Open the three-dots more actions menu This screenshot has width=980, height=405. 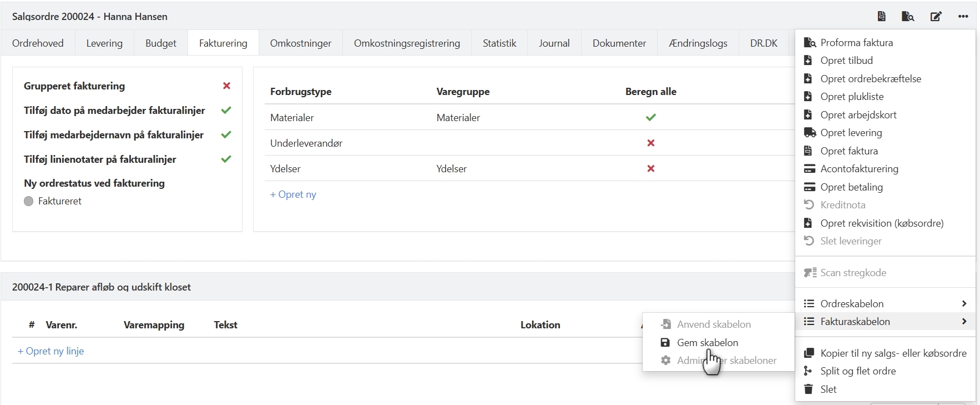pos(963,16)
